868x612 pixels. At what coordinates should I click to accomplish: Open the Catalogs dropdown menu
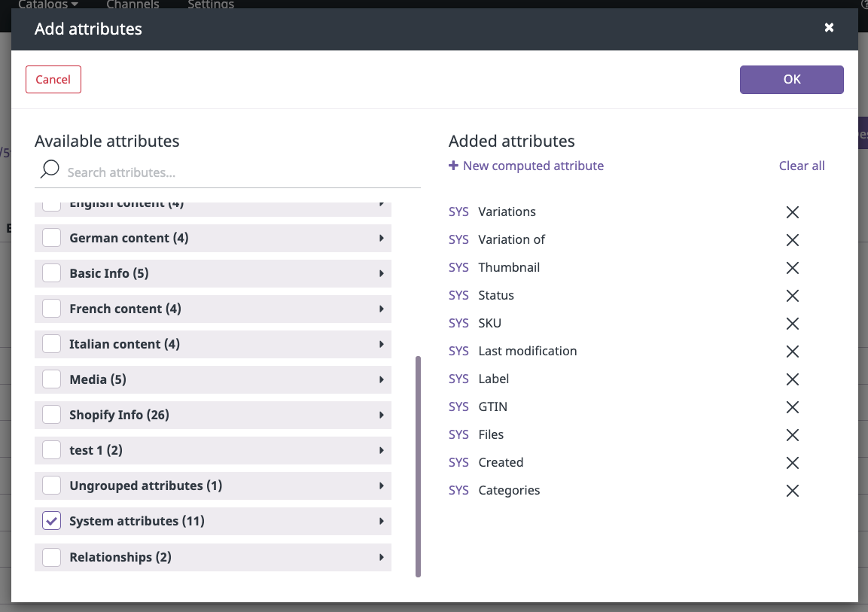point(48,5)
